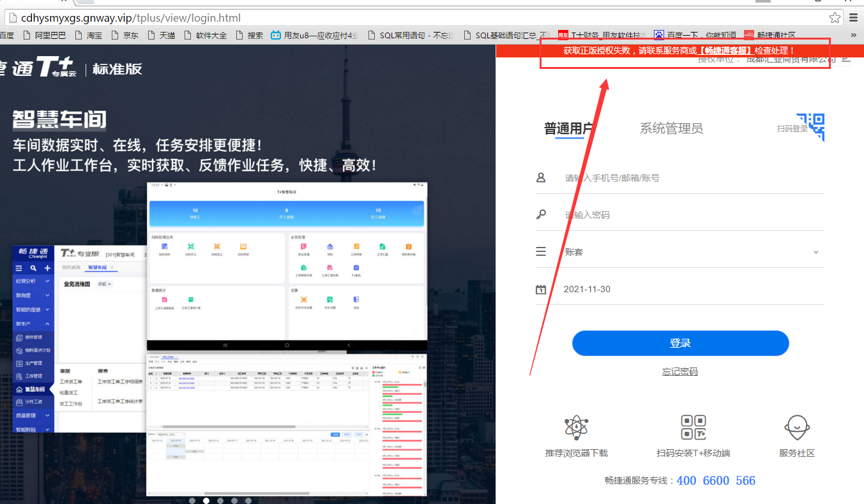Click the edit pencil icon beside 授权单位
This screenshot has height=504, width=864.
click(x=846, y=59)
